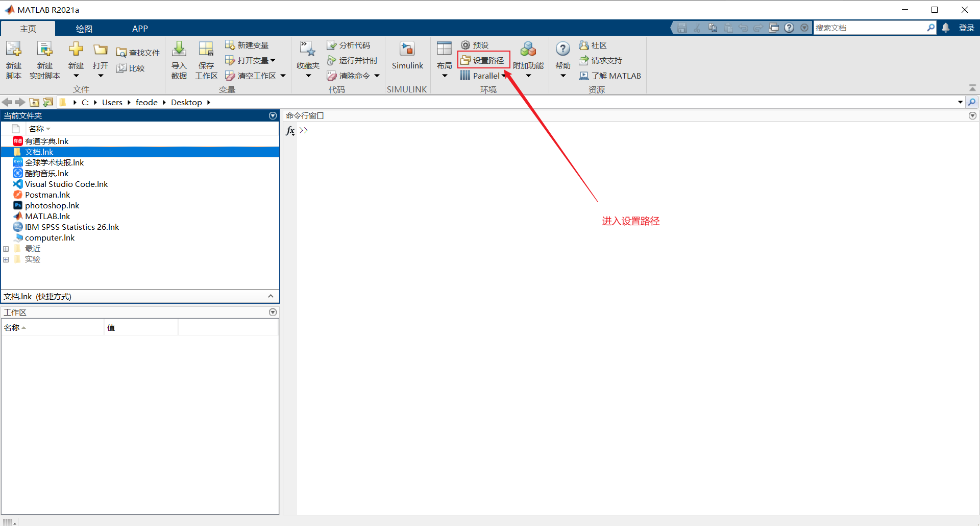The image size is (980, 526).
Task: Click 运行并计时 run and time
Action: click(x=352, y=61)
